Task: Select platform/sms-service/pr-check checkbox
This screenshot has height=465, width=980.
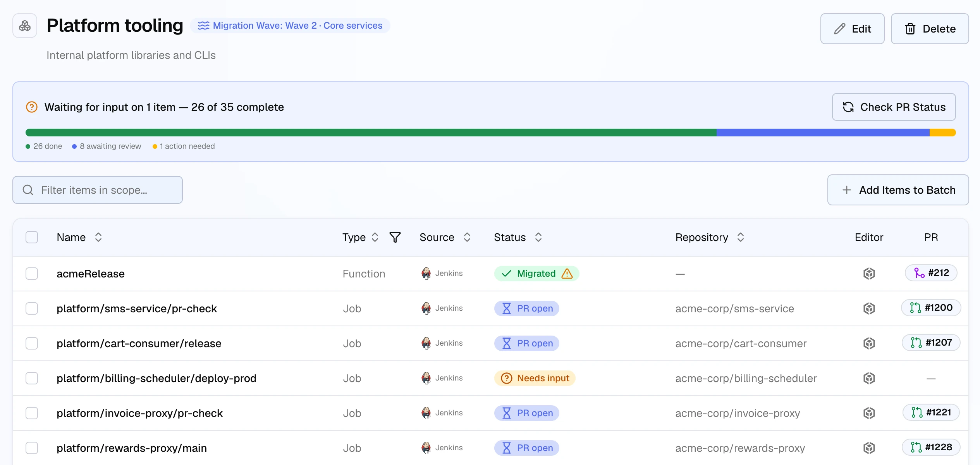Action: (x=32, y=308)
